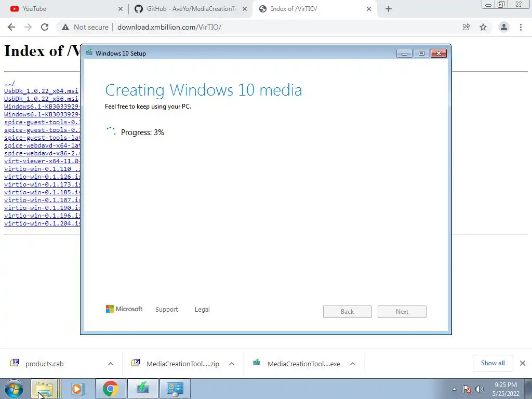Open the Support link in Setup
532x399 pixels.
[x=167, y=310]
